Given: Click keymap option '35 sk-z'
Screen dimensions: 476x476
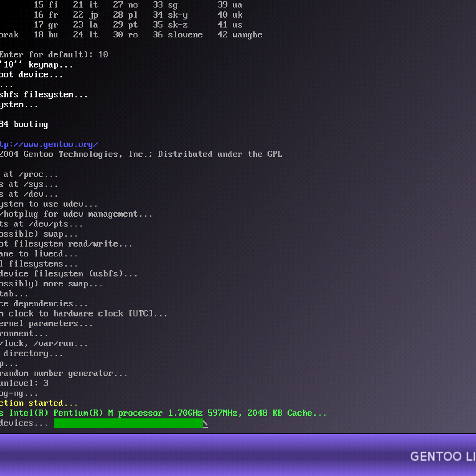Looking at the screenshot, I should point(170,25).
